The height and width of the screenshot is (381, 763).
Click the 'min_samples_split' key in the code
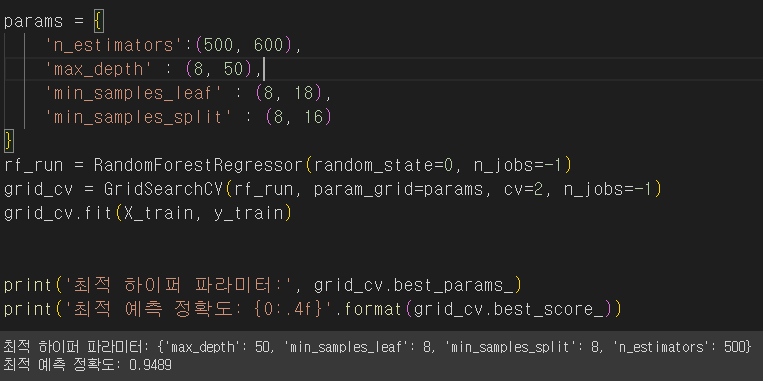pos(139,117)
